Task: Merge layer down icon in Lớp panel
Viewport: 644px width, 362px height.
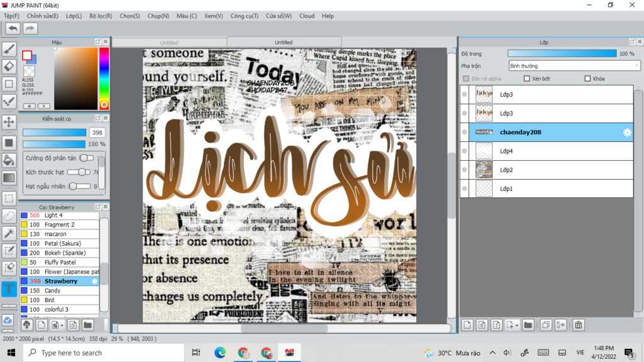Action: tap(560, 325)
